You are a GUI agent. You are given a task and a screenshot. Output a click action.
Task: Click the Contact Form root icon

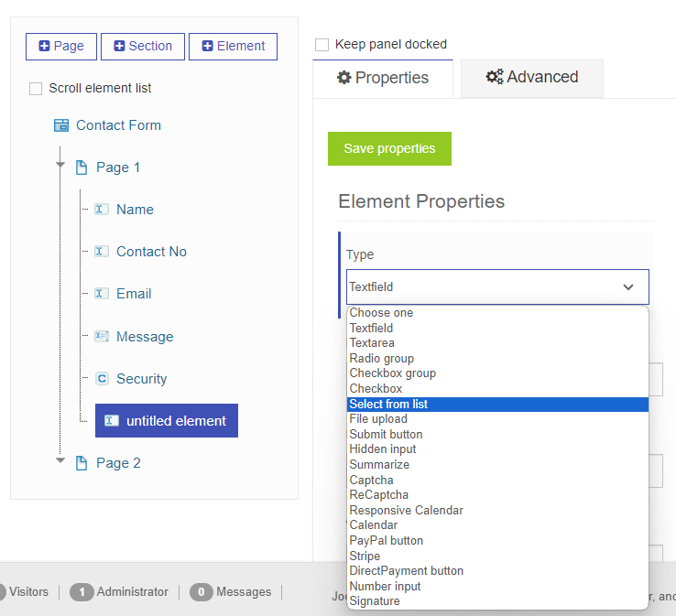click(x=61, y=125)
